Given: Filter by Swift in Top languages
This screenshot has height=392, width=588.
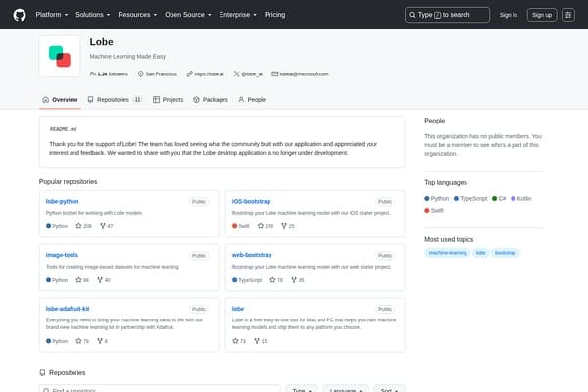Looking at the screenshot, I should [434, 211].
